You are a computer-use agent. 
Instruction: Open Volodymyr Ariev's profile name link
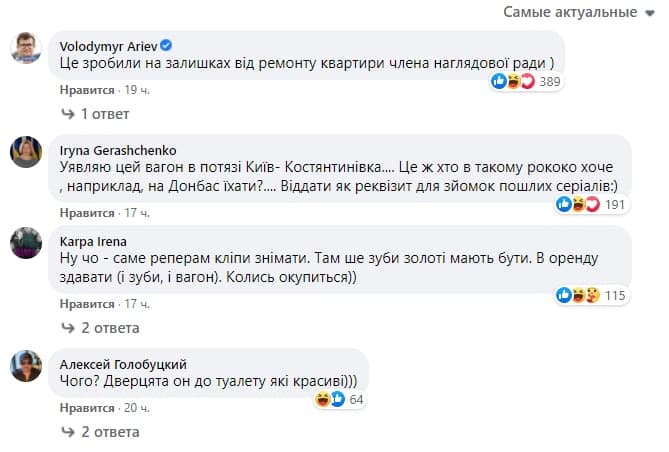[x=108, y=46]
